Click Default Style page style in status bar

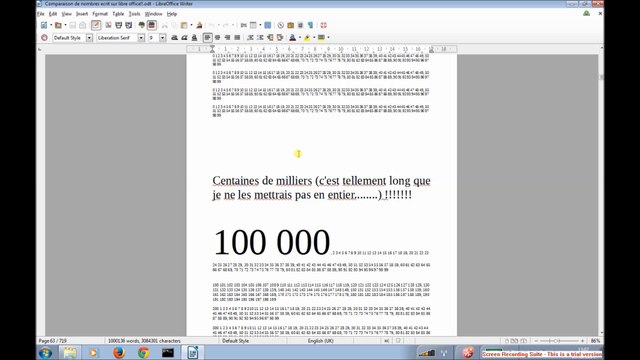[236, 341]
